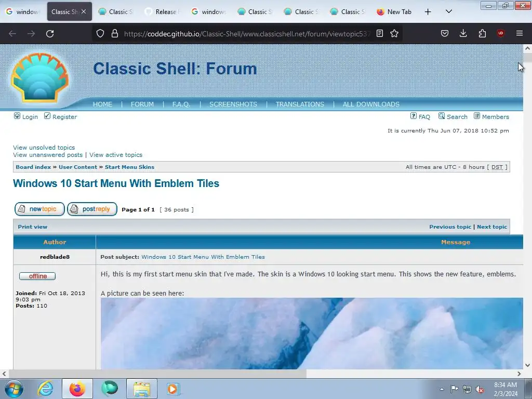This screenshot has width=532, height=399.
Task: Launch Internet Explorer from the taskbar
Action: (45, 389)
